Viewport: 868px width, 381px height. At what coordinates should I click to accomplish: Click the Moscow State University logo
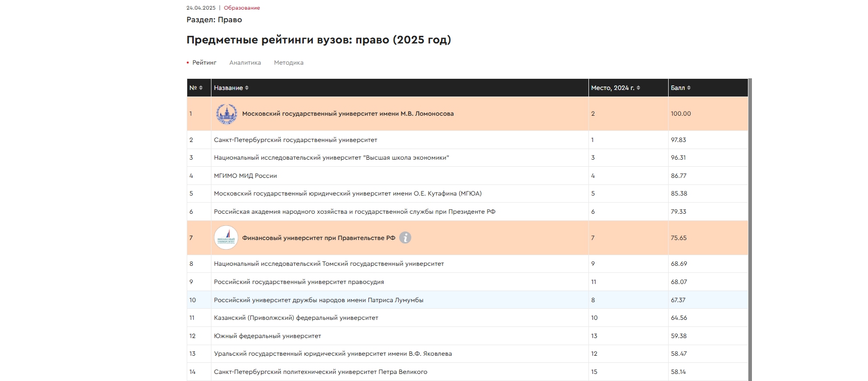click(226, 114)
